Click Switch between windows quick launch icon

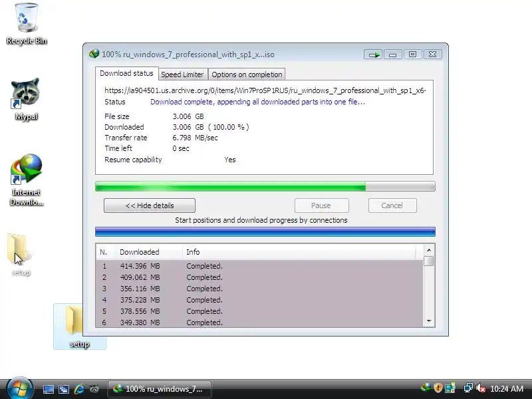pyautogui.click(x=63, y=389)
